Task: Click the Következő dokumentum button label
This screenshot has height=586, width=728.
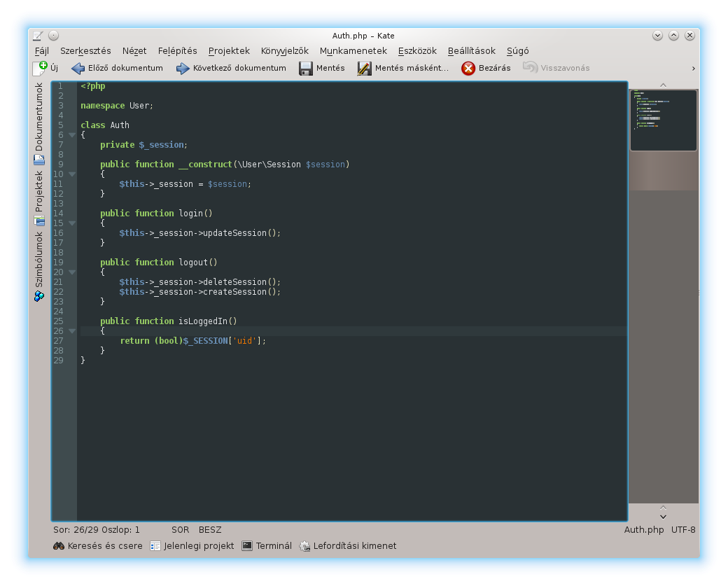Action: pyautogui.click(x=239, y=68)
